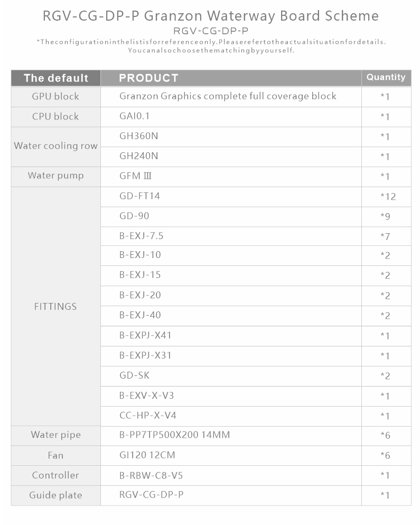Click the Quantity column header

[386, 77]
